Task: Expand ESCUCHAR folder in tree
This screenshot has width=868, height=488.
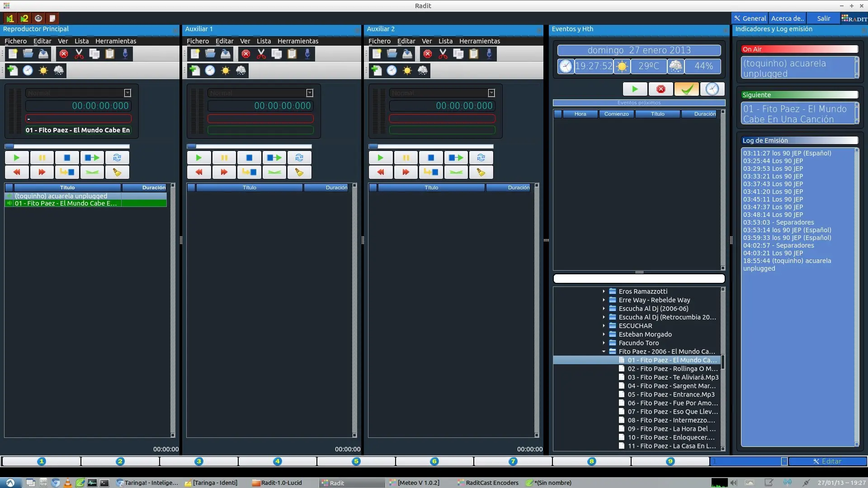Action: click(x=604, y=326)
